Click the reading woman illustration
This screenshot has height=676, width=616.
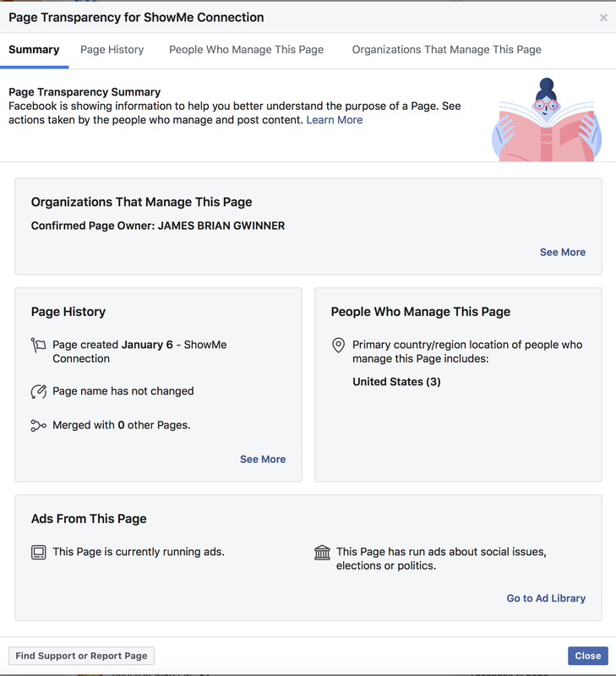click(547, 120)
